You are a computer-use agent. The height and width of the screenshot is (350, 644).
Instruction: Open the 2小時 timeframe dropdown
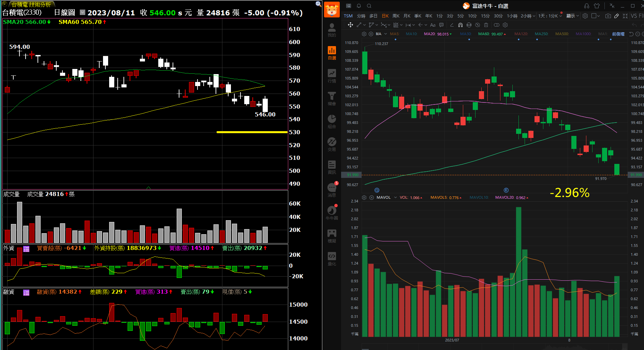point(528,16)
